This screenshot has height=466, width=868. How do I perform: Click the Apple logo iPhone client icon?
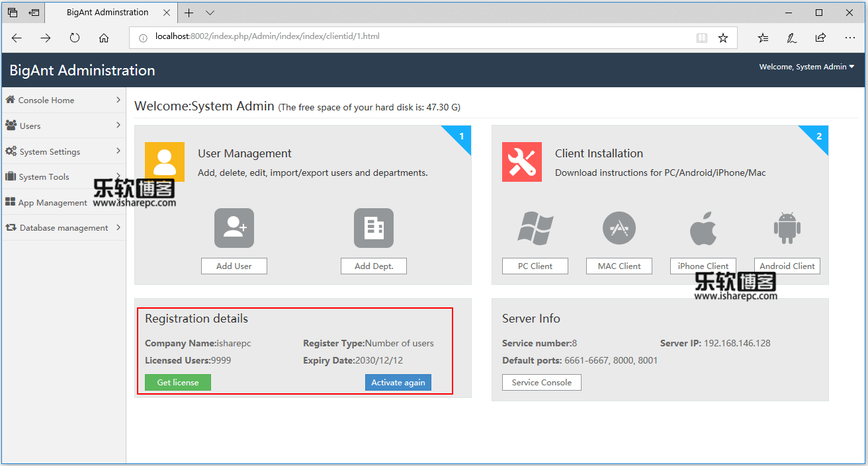[703, 228]
